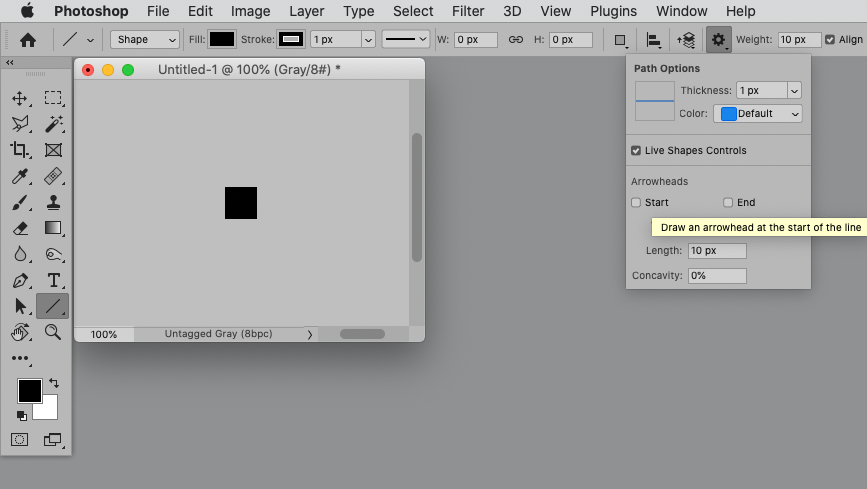Open the Line tool preset picker arrow
867x489 pixels.
tap(90, 40)
